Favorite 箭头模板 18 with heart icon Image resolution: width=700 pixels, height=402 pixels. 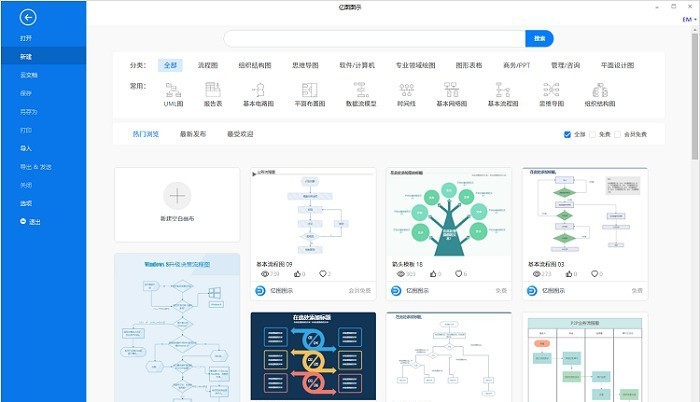(x=458, y=274)
